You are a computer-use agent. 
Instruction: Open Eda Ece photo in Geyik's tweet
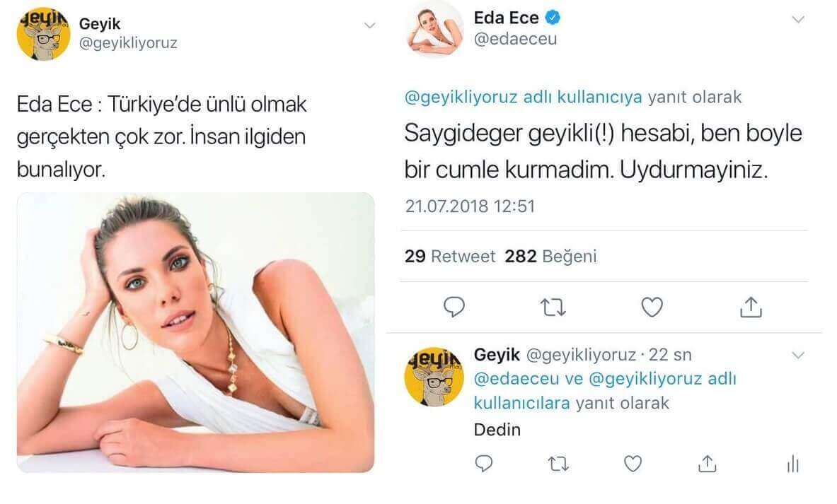195,332
